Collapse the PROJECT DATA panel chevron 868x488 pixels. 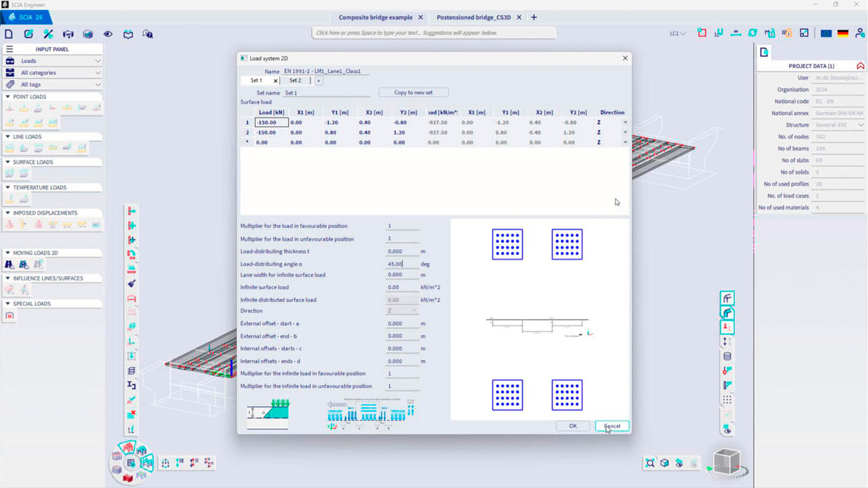point(860,66)
